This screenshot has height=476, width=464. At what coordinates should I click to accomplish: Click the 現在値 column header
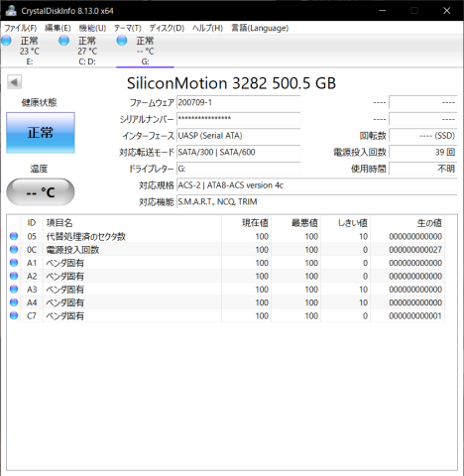tap(246, 223)
